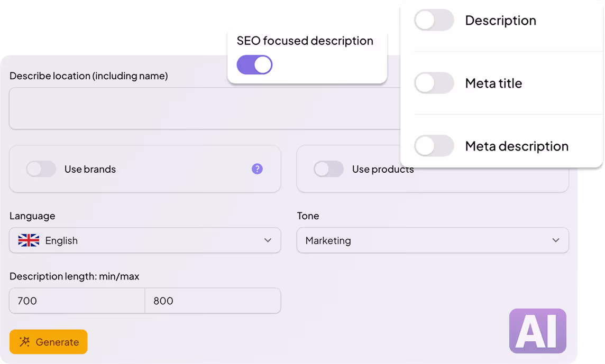Click the Description length min field
Viewport: 605px width, 364px height.
pyautogui.click(x=76, y=301)
